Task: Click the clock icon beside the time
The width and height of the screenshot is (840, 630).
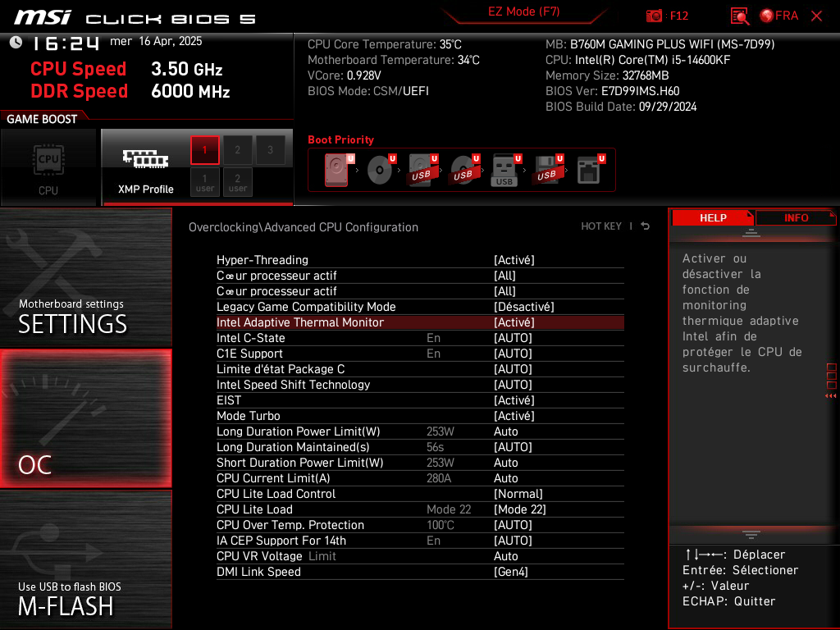Action: coord(16,42)
